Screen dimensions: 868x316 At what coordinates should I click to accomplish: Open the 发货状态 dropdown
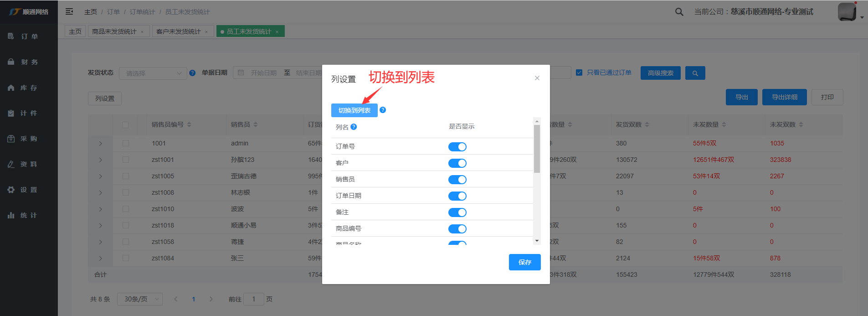click(153, 73)
